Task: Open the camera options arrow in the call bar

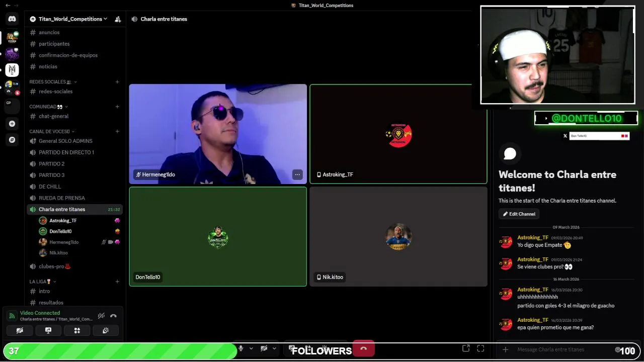Action: 274,348
